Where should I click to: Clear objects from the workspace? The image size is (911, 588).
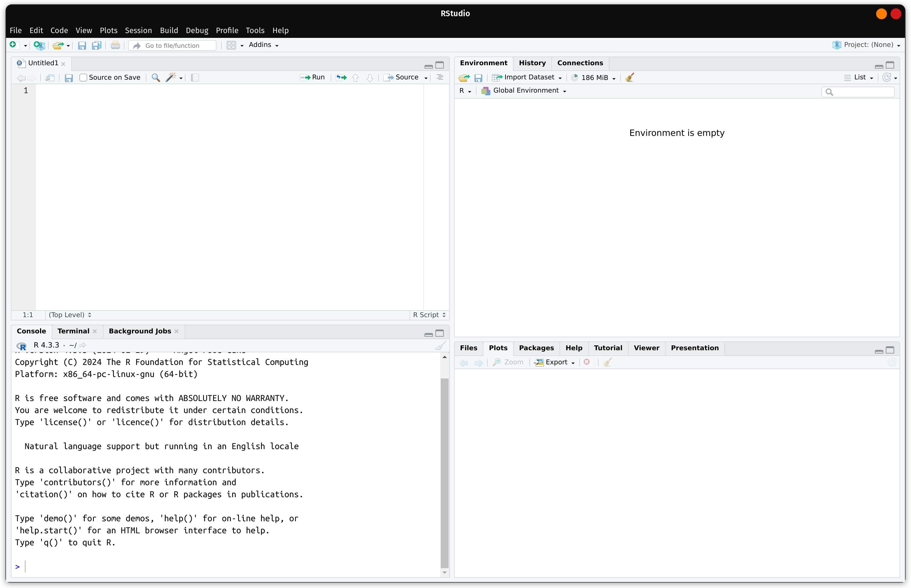[629, 77]
